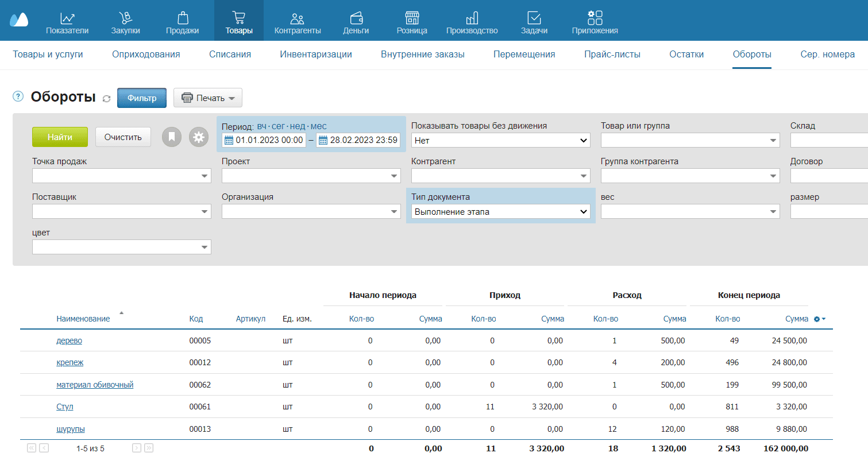868x476 pixels.
Task: Open the Закупки cart icon
Action: pyautogui.click(x=125, y=18)
